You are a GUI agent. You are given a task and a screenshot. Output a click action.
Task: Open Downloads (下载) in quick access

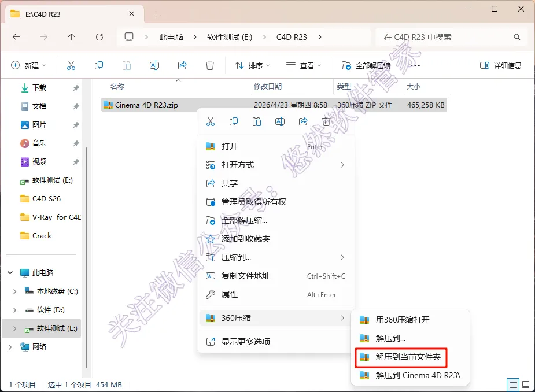click(39, 88)
